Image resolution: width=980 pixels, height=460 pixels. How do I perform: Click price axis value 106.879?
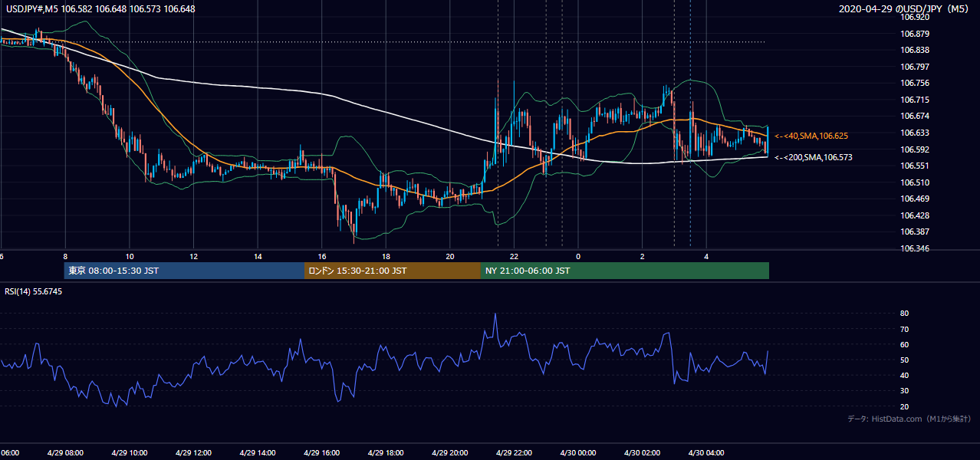click(915, 34)
